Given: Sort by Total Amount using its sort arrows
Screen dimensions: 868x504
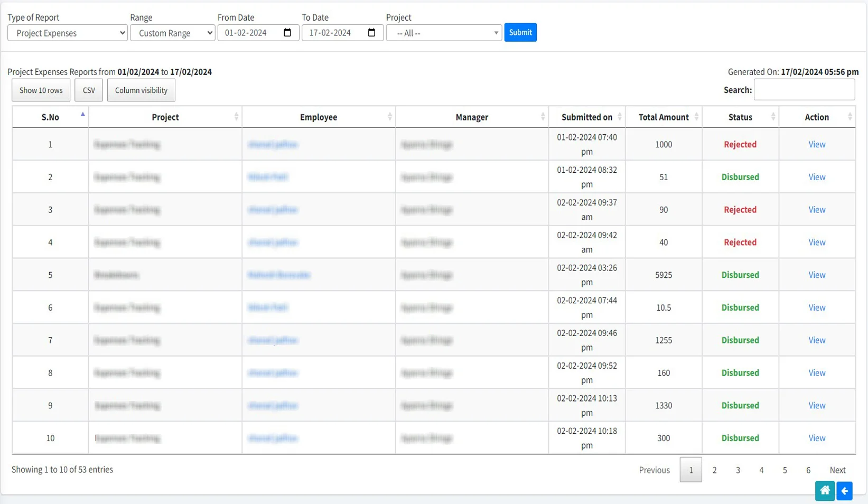Looking at the screenshot, I should (696, 117).
